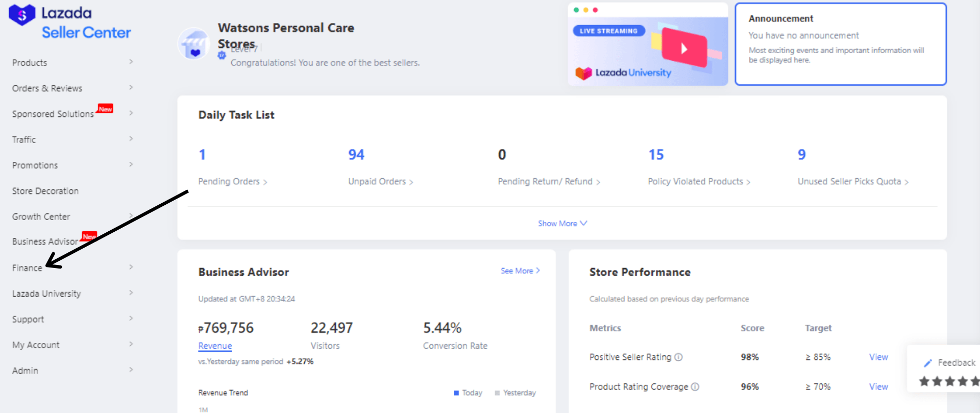Click the Today legend marker
Image resolution: width=980 pixels, height=413 pixels.
click(x=456, y=393)
